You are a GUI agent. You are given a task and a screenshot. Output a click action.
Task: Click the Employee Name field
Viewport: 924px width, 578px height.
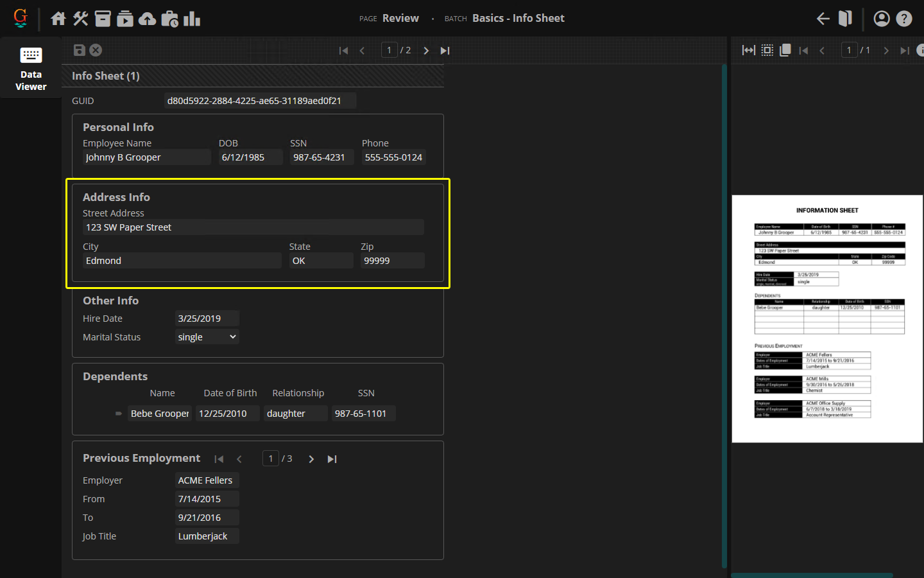pyautogui.click(x=146, y=157)
